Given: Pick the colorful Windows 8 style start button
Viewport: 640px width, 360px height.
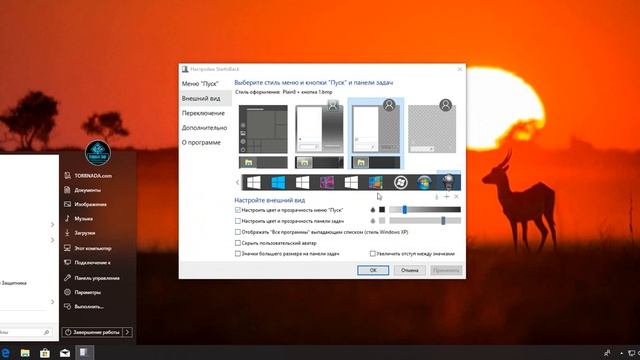Looking at the screenshot, I should pos(376,182).
